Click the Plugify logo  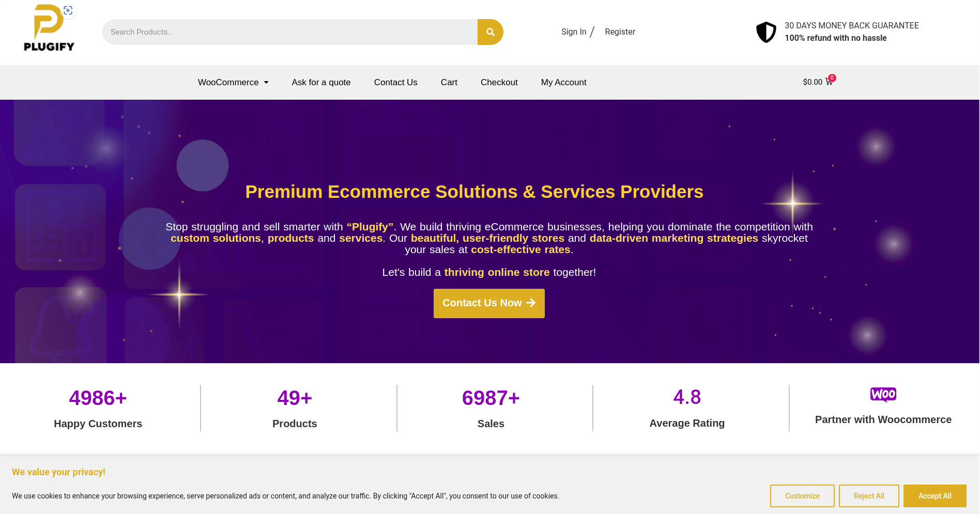click(x=49, y=28)
